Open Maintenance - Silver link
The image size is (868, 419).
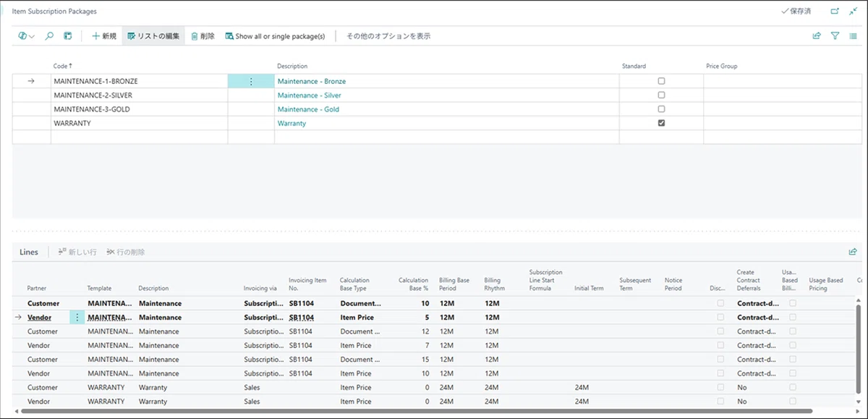(x=309, y=96)
